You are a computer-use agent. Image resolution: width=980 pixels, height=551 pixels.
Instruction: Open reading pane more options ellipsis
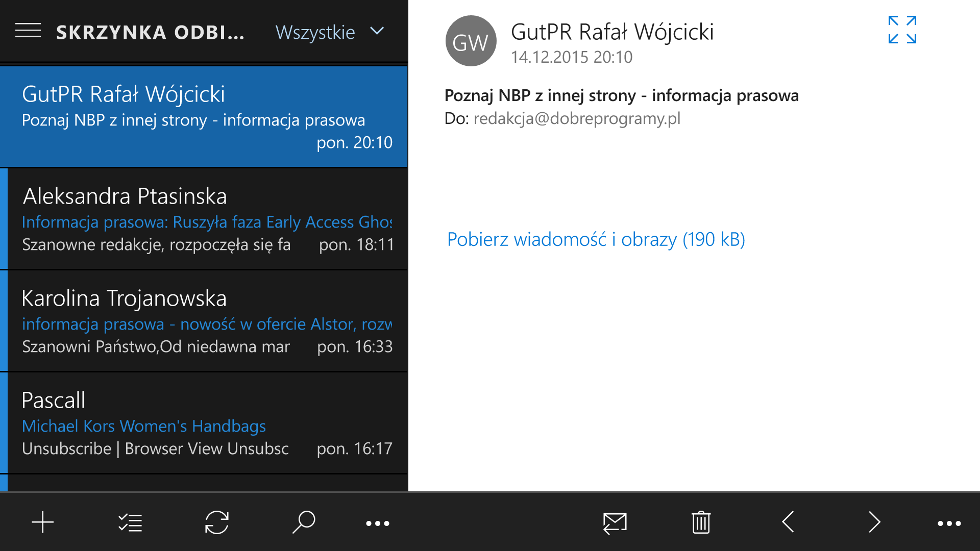(949, 523)
